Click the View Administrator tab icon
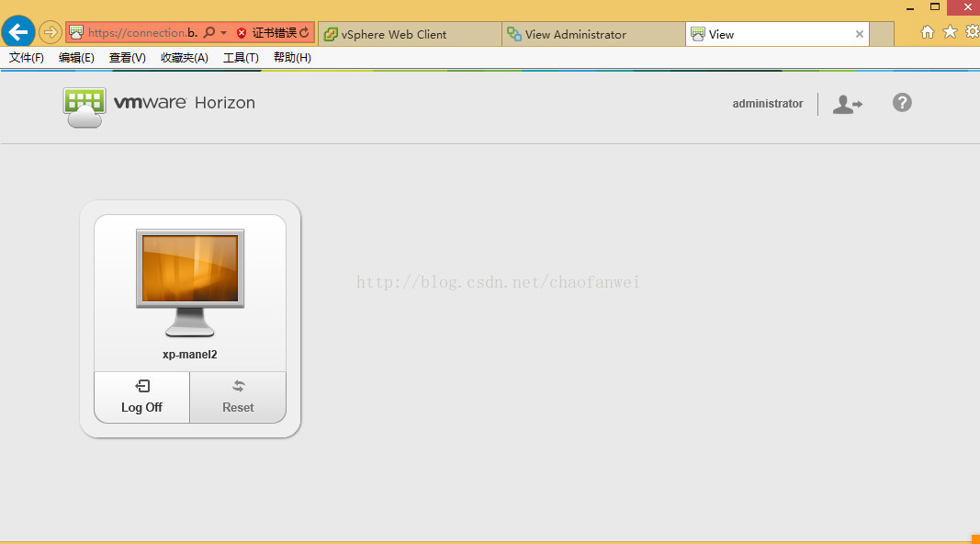The image size is (980, 544). click(514, 34)
